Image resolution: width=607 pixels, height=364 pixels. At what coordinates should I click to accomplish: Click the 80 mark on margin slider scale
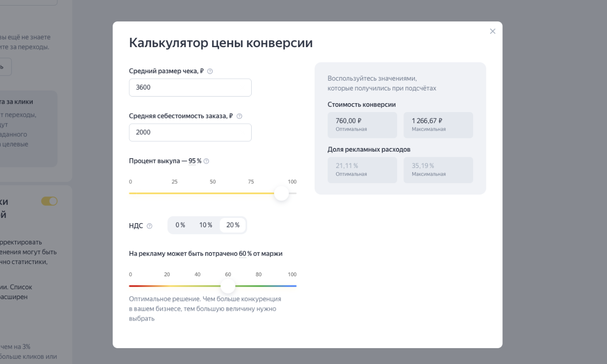tap(259, 274)
